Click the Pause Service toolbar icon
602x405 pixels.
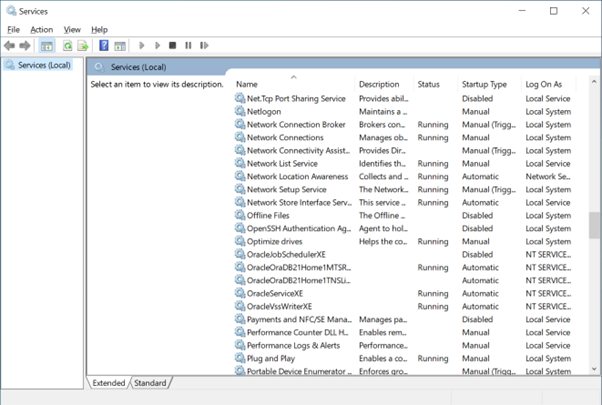[188, 46]
